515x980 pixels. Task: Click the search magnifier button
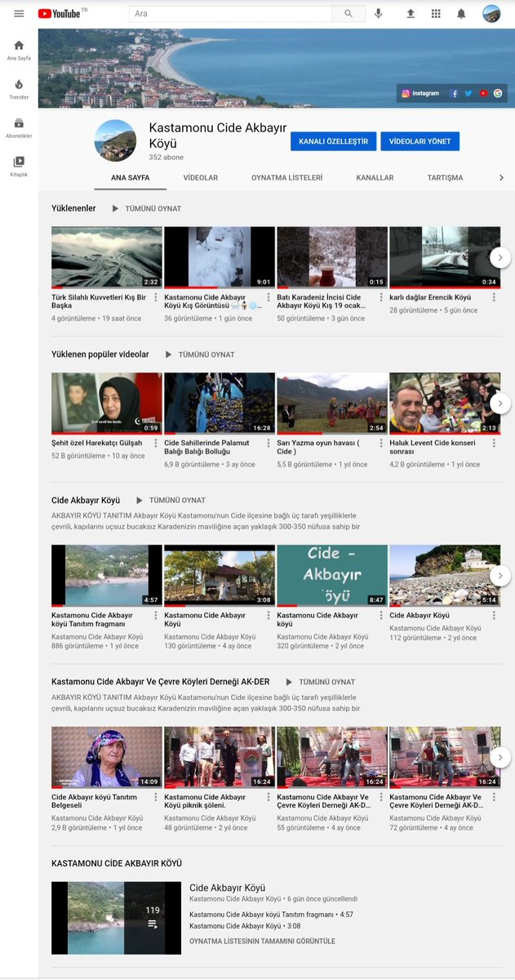click(349, 14)
